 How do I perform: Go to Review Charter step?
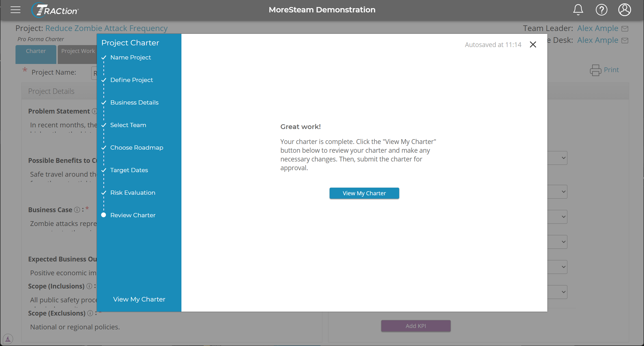(133, 215)
